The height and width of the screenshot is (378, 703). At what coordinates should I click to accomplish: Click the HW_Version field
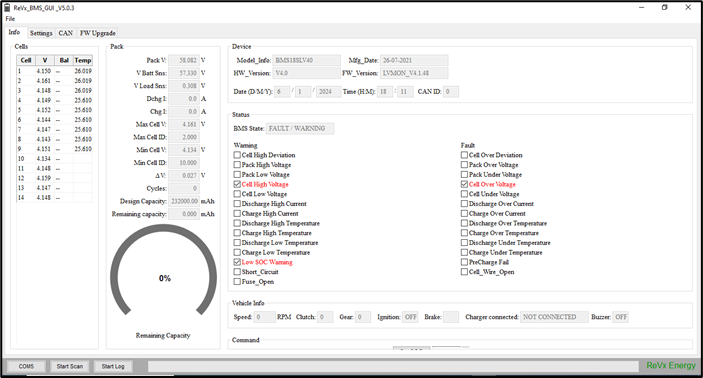pyautogui.click(x=307, y=73)
